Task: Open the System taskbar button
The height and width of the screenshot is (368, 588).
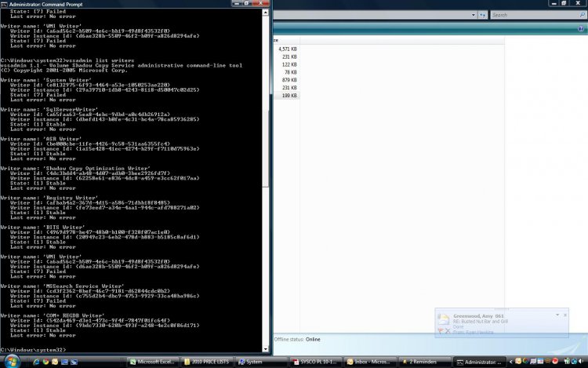Action: tap(261, 362)
